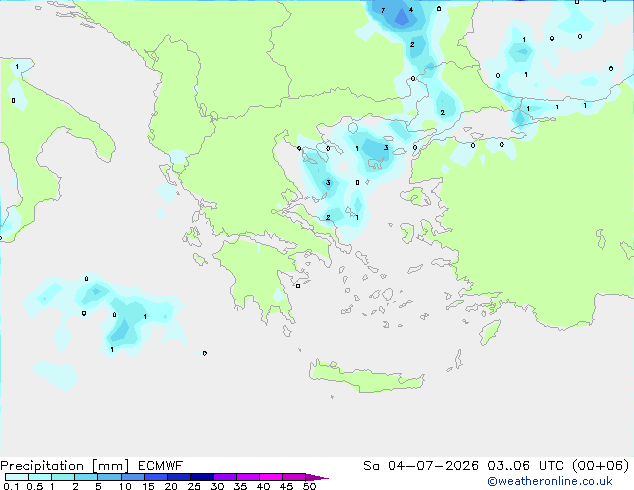Pick the 20–25 mm dark blue legend swatch
Viewport: 634px width, 490px height.
click(x=179, y=477)
